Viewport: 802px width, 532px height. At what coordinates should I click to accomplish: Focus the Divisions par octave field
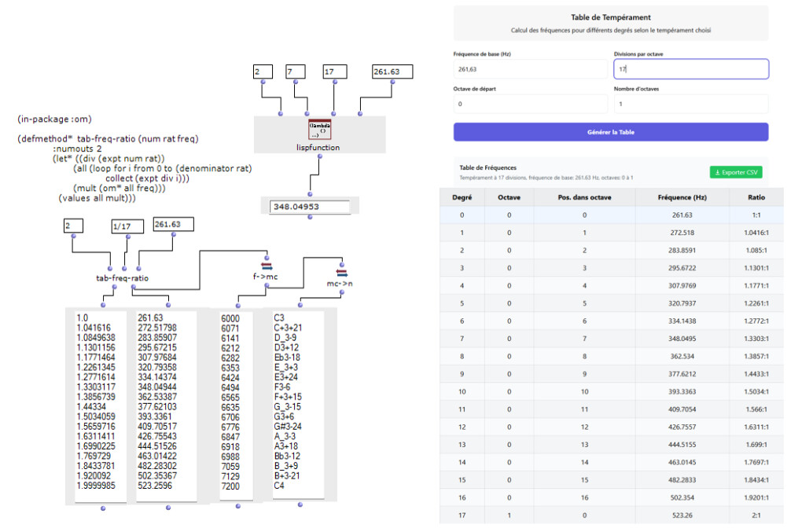(x=690, y=69)
